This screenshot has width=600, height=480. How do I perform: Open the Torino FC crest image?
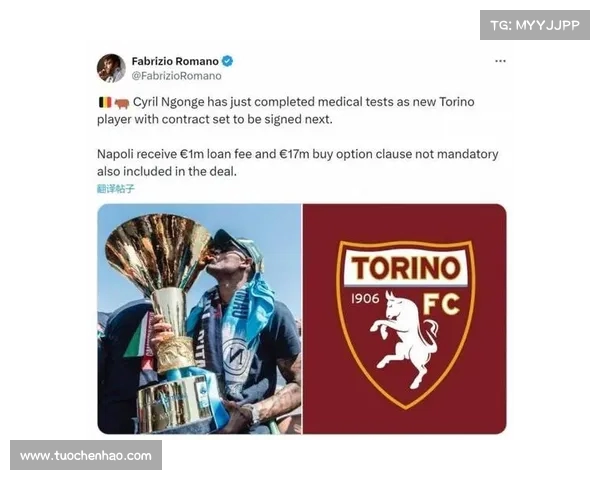[x=405, y=319]
